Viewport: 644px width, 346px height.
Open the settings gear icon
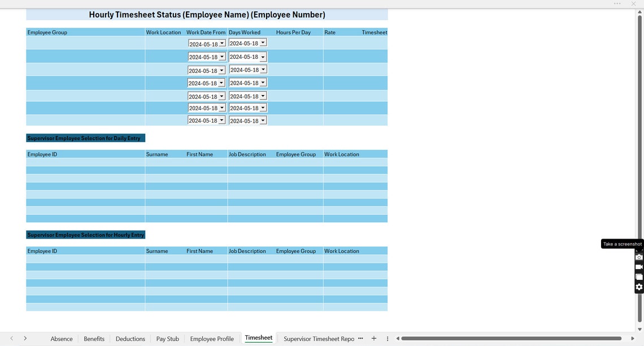click(x=639, y=287)
